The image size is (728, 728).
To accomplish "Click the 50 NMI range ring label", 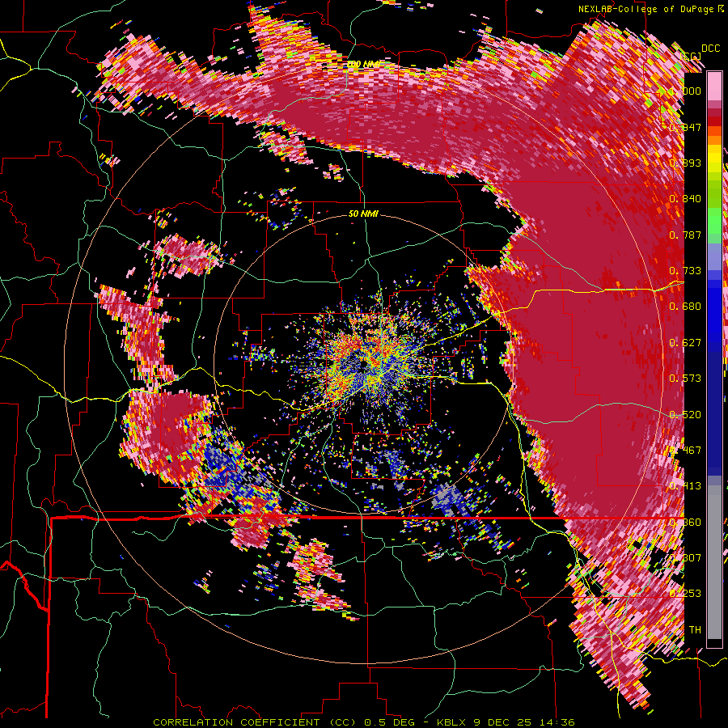I will click(x=363, y=214).
